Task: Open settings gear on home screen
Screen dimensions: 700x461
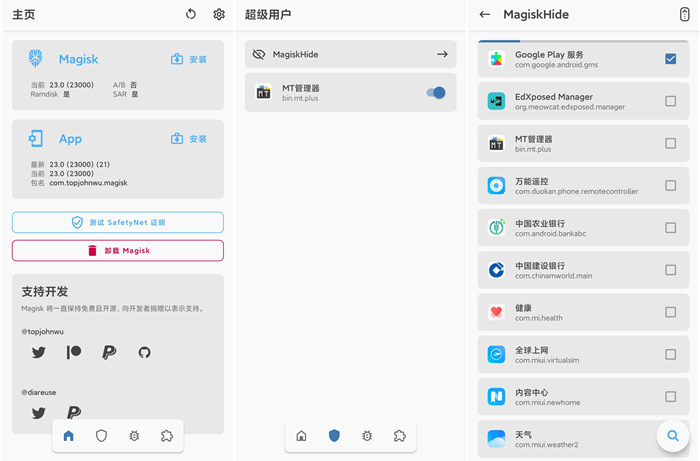Action: pyautogui.click(x=219, y=14)
